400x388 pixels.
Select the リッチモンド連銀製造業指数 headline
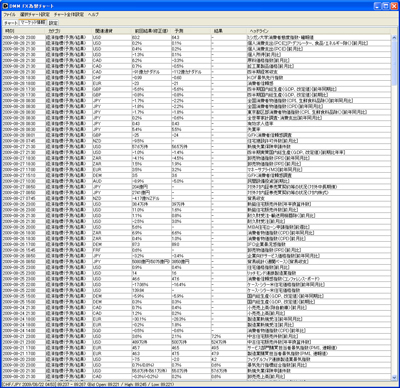pos(271,273)
